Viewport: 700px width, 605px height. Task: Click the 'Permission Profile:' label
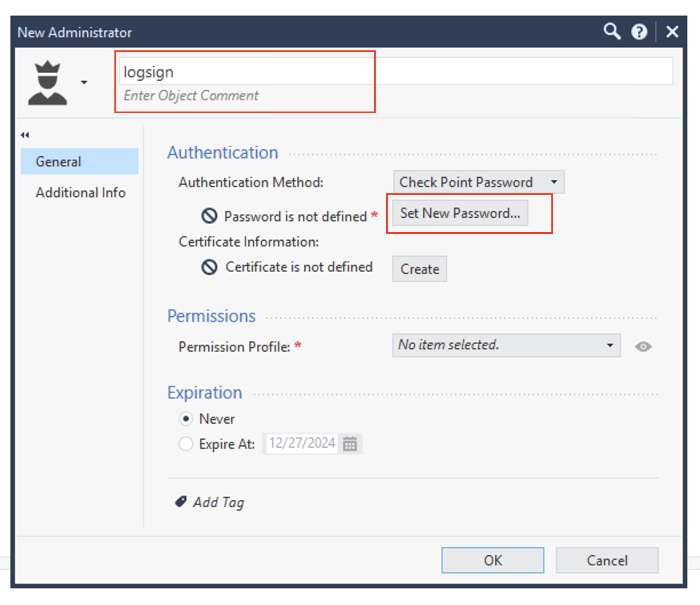pyautogui.click(x=234, y=347)
